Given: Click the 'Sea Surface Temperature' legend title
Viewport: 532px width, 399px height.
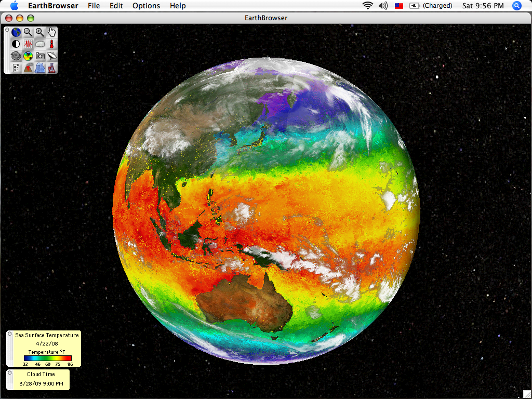Looking at the screenshot, I should coord(47,335).
